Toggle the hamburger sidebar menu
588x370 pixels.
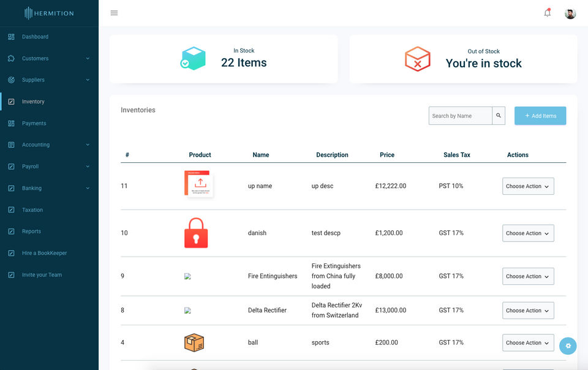click(x=114, y=13)
